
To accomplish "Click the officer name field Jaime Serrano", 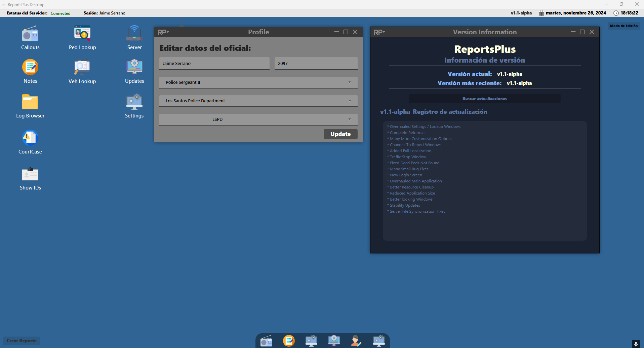I will 214,64.
